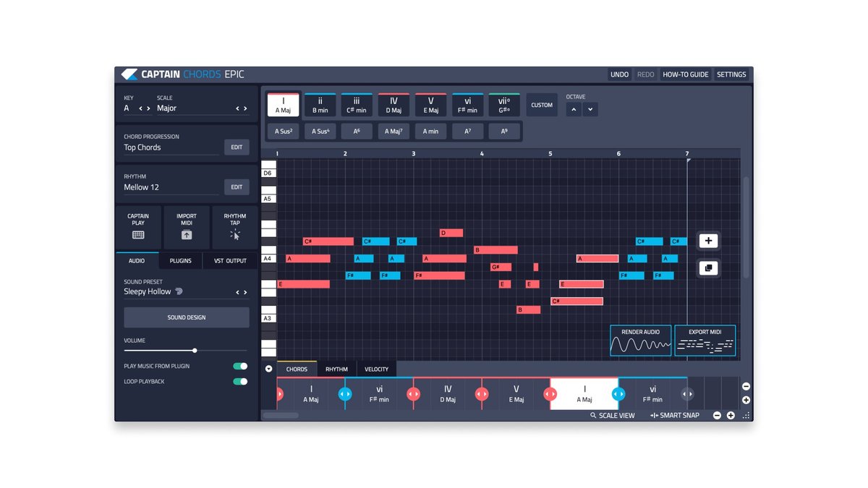The height and width of the screenshot is (488, 868).
Task: Open the Plugins tab
Action: coord(180,261)
